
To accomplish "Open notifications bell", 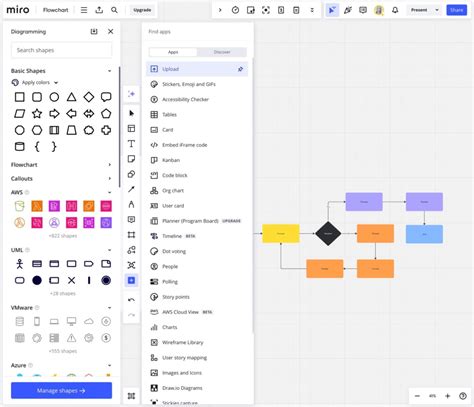I will (395, 10).
